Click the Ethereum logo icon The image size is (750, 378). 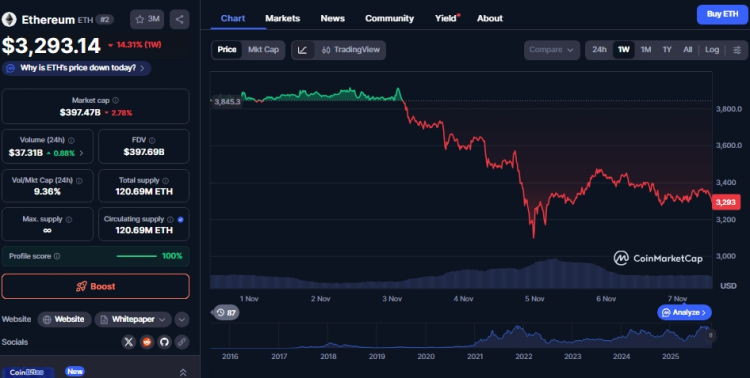pos(9,20)
